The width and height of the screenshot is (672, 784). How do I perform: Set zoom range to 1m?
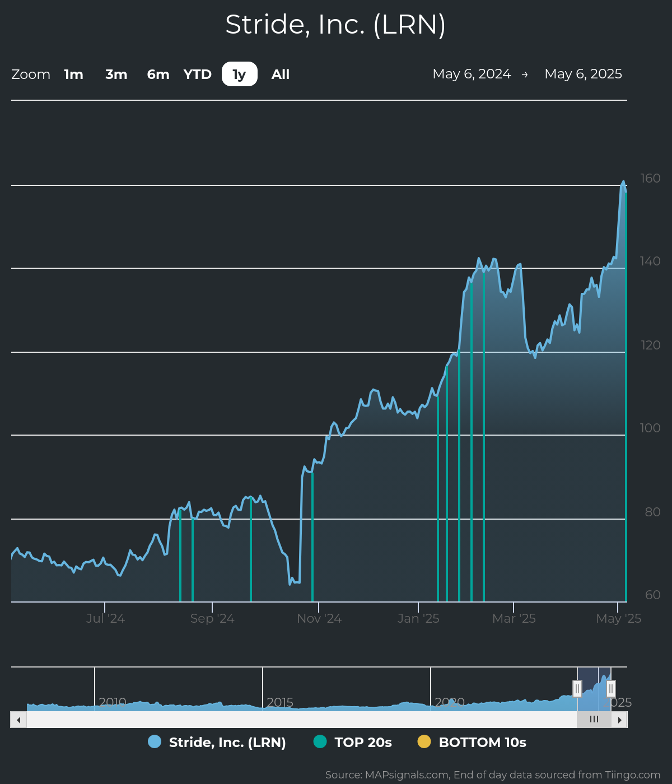pos(74,74)
